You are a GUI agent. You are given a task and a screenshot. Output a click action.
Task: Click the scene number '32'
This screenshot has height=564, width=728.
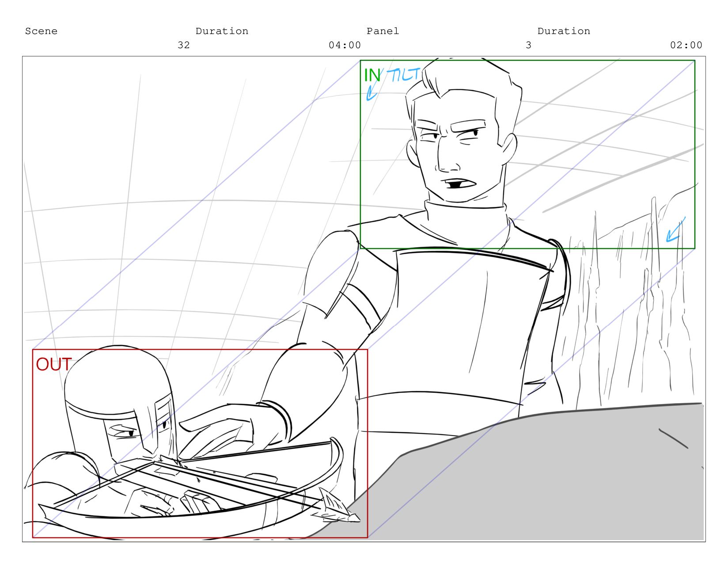(184, 45)
